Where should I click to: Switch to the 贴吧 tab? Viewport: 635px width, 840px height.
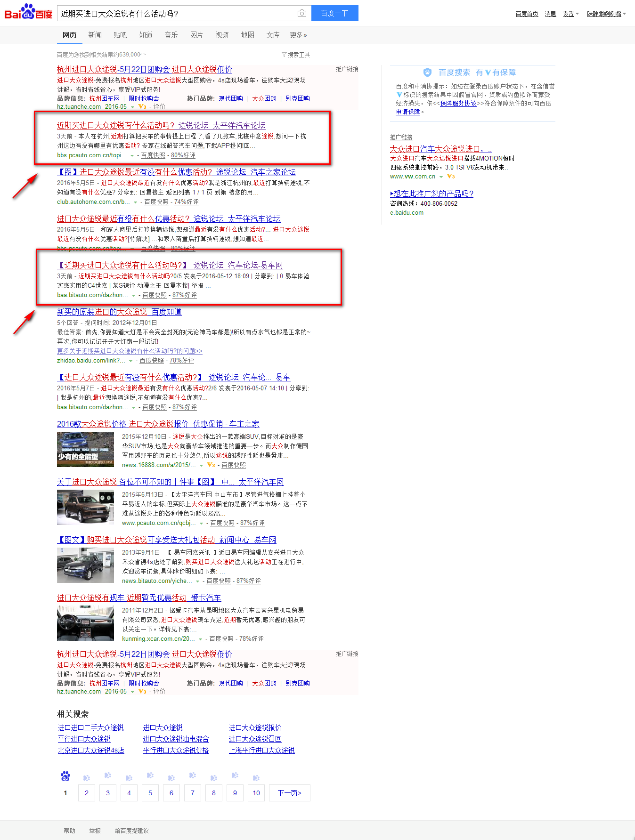point(120,35)
